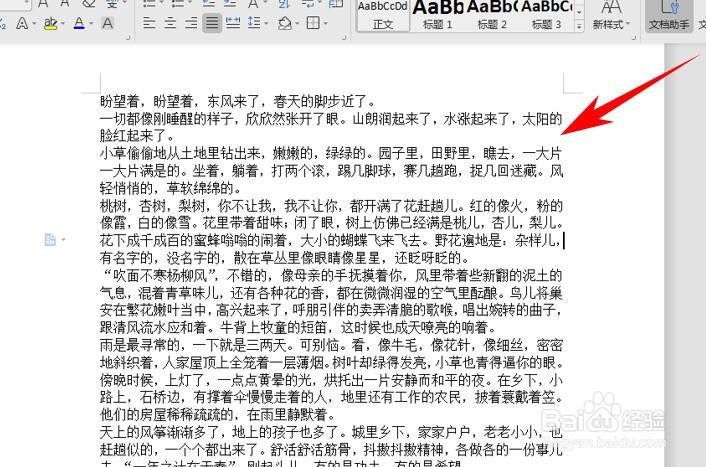706x467 pixels.
Task: Open the text effects A icon
Action: pyautogui.click(x=22, y=23)
